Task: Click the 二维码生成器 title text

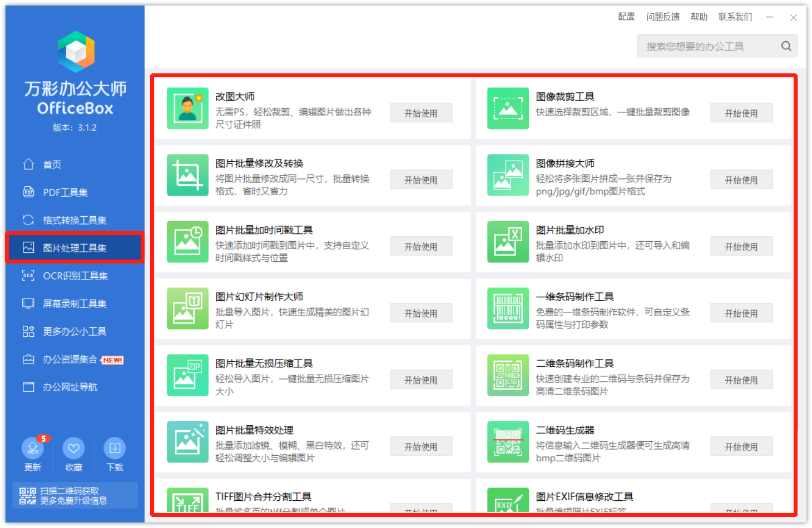Action: click(565, 430)
